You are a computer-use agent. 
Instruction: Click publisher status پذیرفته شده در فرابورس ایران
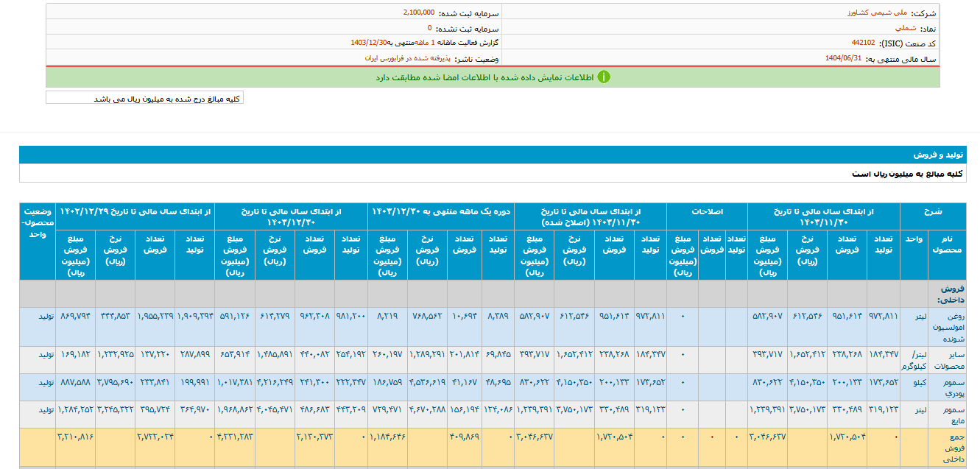(406, 58)
